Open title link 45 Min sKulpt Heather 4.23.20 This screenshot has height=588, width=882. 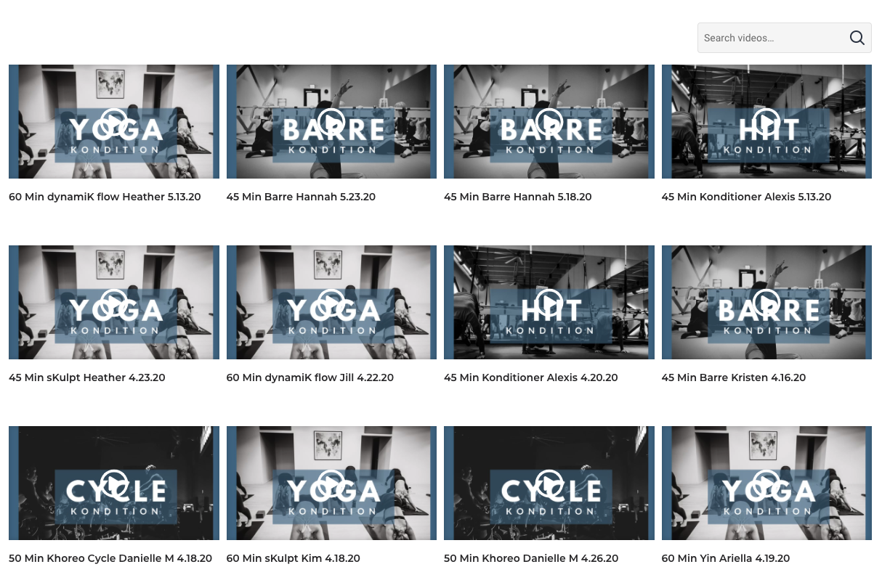pos(87,377)
